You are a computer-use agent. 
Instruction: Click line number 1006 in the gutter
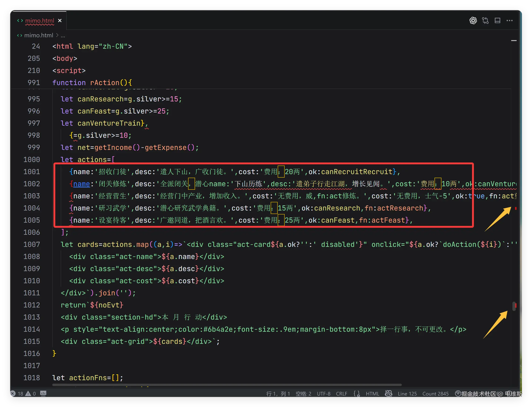(31, 232)
